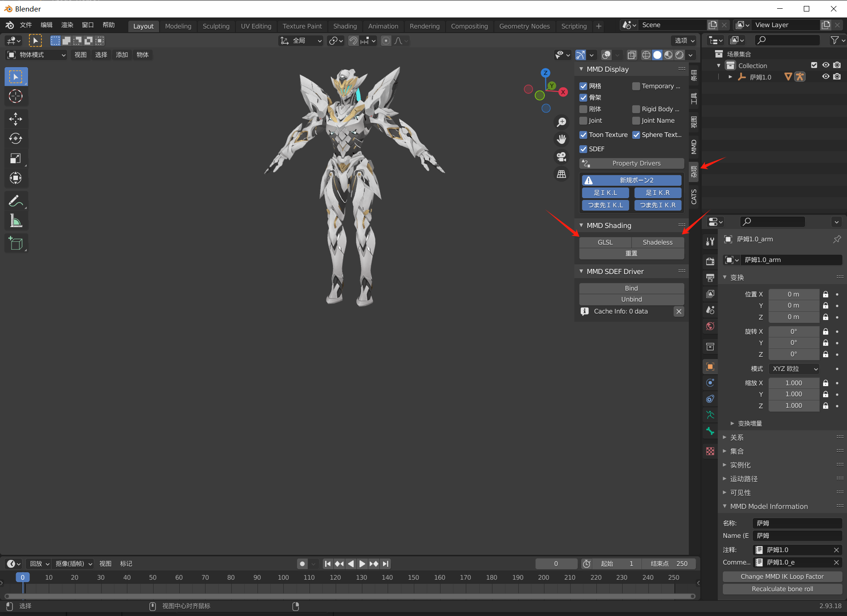Select the Rotate tool
This screenshot has height=616, width=847.
pyautogui.click(x=16, y=138)
